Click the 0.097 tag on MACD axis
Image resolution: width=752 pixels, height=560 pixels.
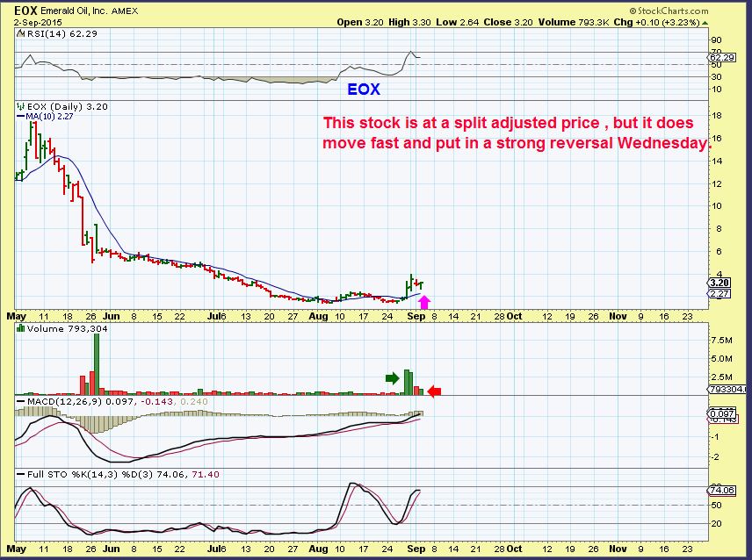point(722,413)
